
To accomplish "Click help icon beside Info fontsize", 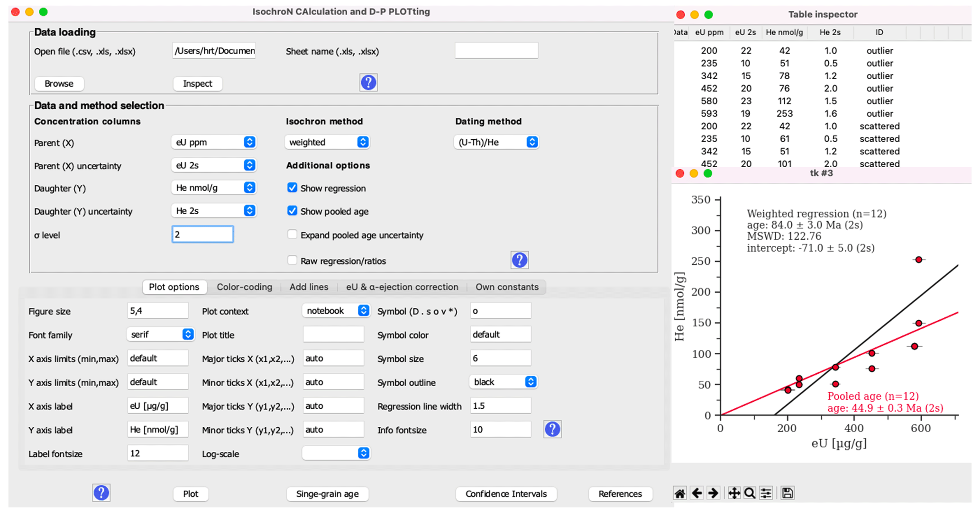I will click(552, 429).
